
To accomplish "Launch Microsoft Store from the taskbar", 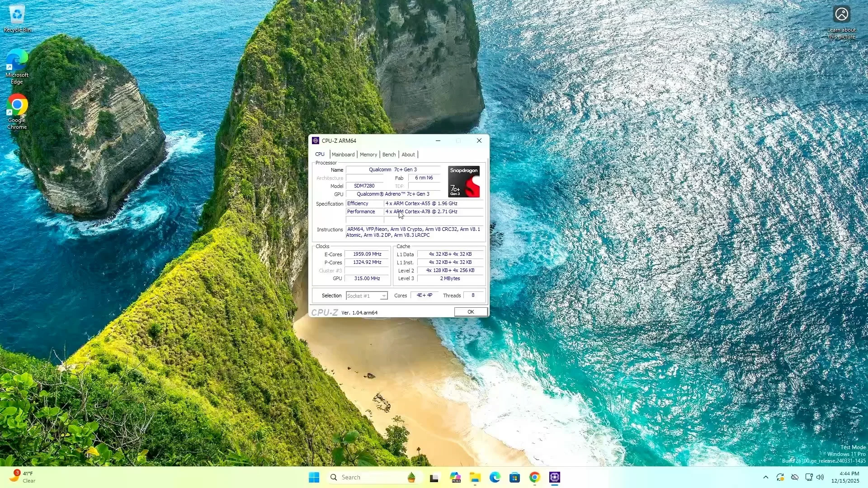I will 515,477.
